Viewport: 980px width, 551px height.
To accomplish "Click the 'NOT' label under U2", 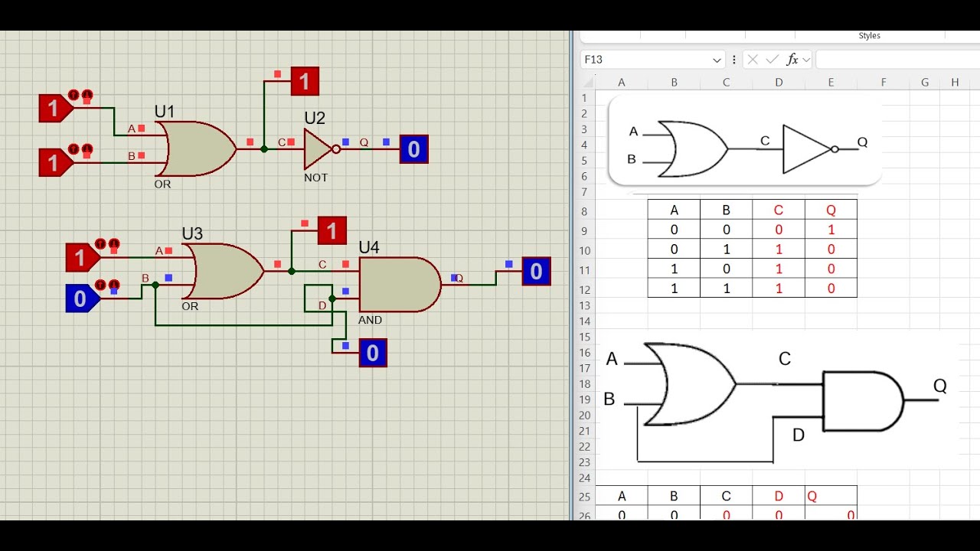I will click(315, 178).
